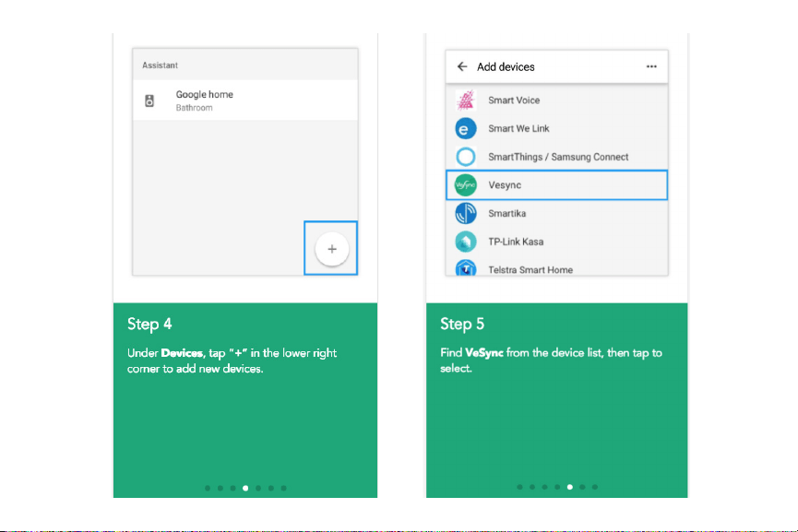Viewport: 798px width, 532px height.
Task: Click the Step 4 heading
Action: 149,324
